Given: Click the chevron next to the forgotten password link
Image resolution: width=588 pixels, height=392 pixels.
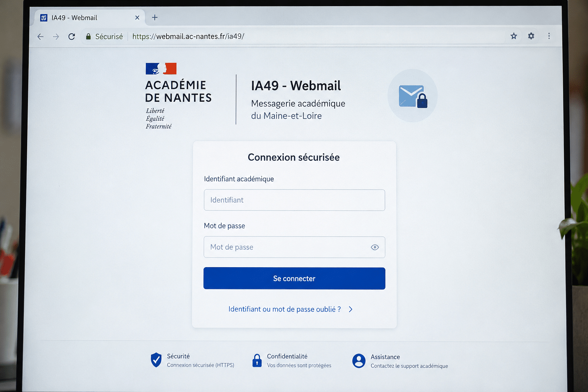Looking at the screenshot, I should [x=350, y=309].
